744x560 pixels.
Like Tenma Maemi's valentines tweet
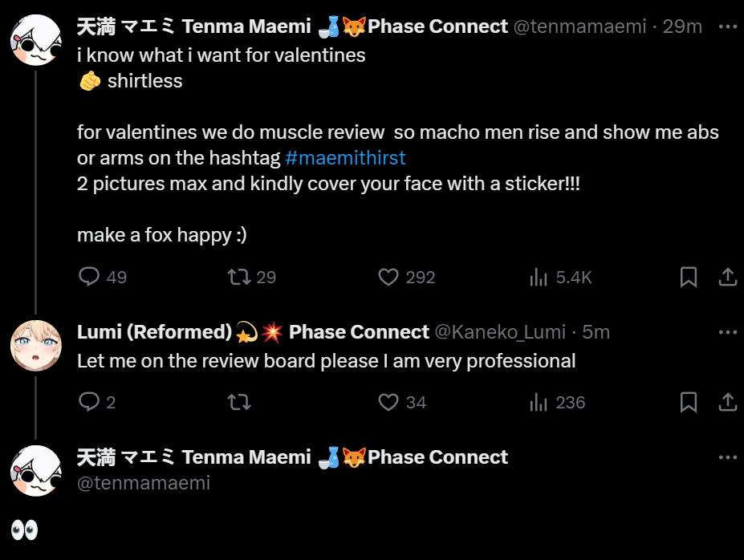[388, 278]
